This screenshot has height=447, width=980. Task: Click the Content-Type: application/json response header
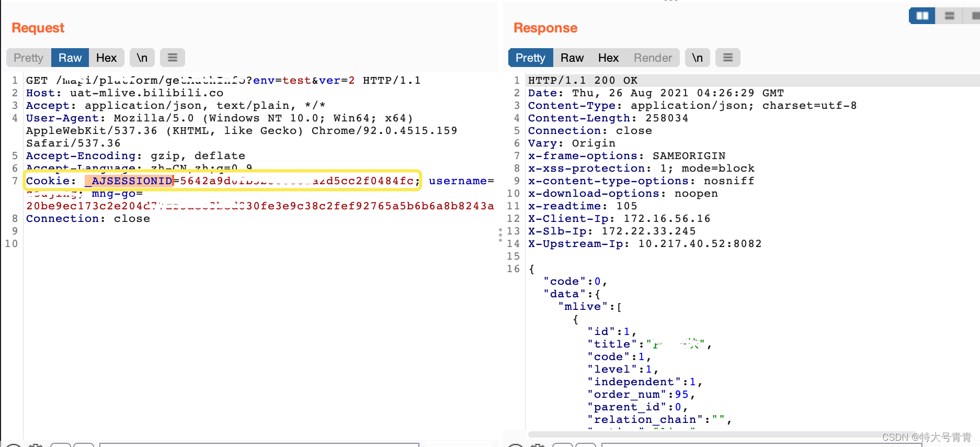click(692, 106)
